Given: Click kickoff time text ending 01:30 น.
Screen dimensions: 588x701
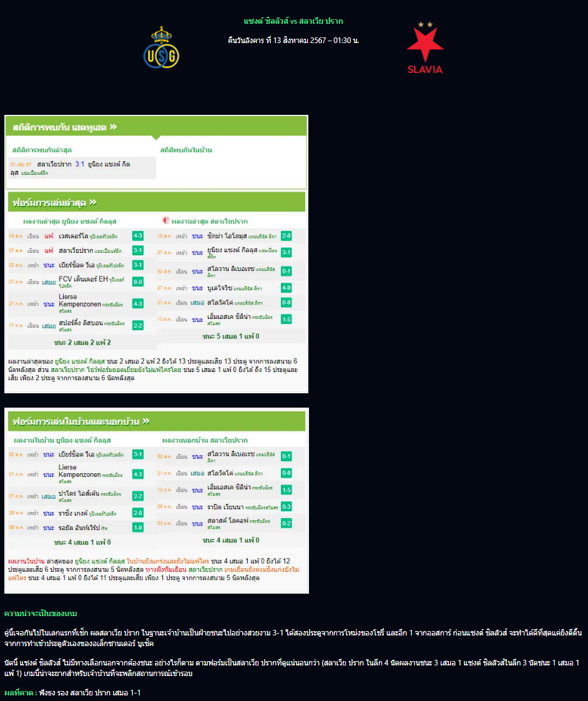Looking at the screenshot, I should pos(293,40).
